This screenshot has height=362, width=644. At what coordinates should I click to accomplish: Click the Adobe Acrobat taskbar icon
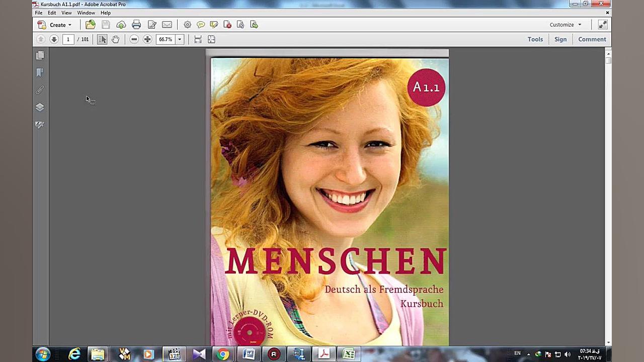324,354
